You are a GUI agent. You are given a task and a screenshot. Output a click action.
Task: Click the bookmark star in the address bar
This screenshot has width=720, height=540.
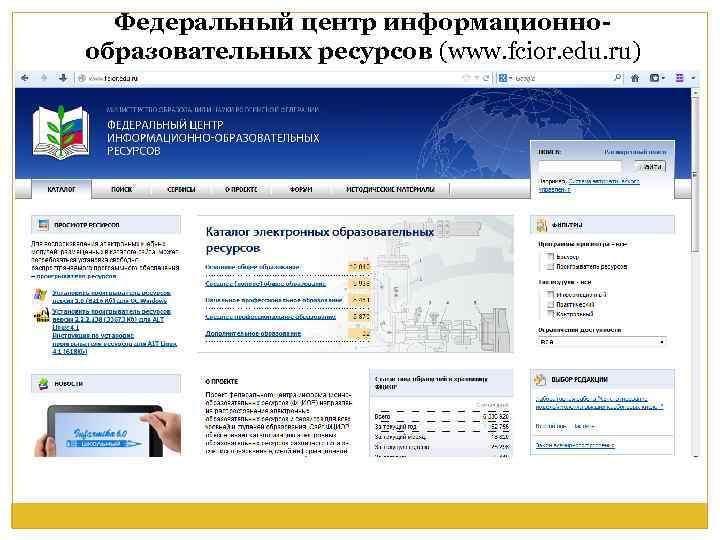pos(466,78)
